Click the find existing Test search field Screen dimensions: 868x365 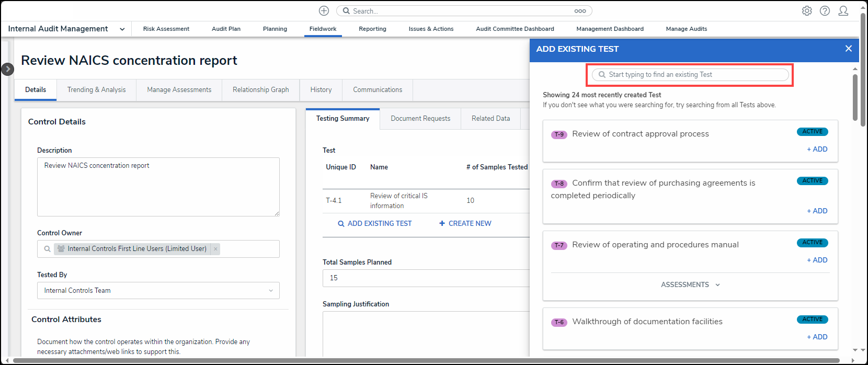(x=690, y=75)
